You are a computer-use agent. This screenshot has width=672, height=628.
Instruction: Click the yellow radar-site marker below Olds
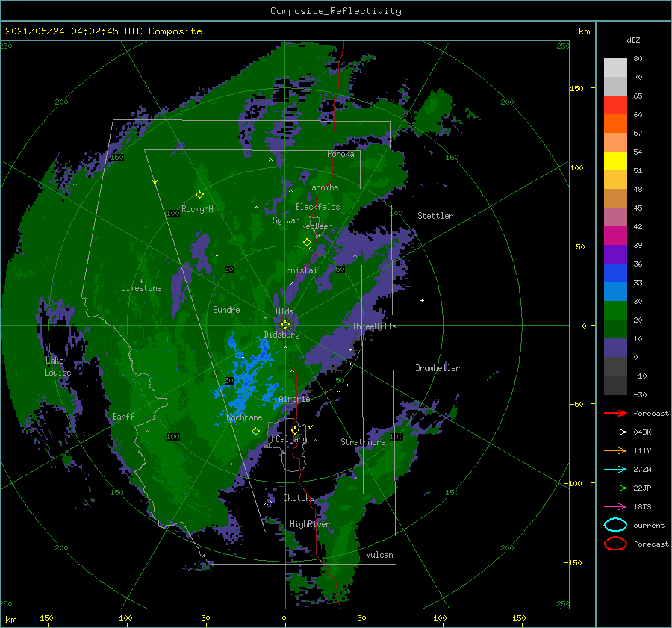click(x=285, y=325)
